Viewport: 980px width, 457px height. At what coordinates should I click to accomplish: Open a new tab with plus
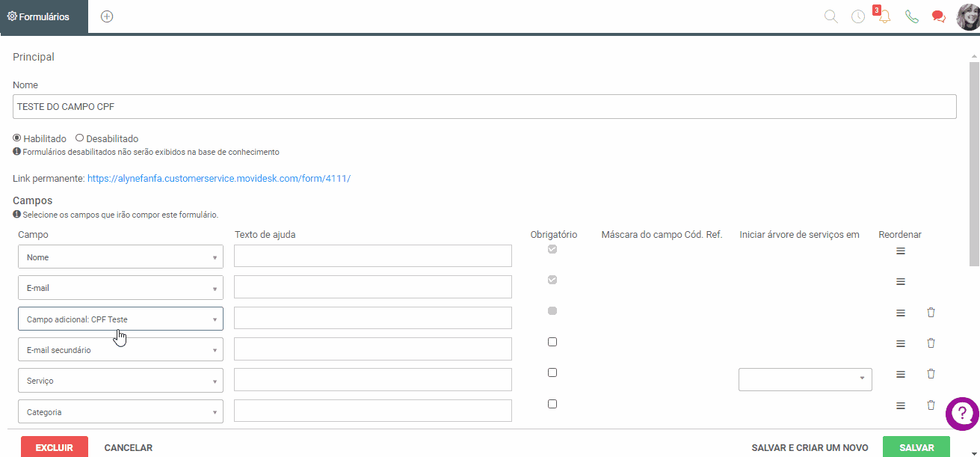point(107,16)
